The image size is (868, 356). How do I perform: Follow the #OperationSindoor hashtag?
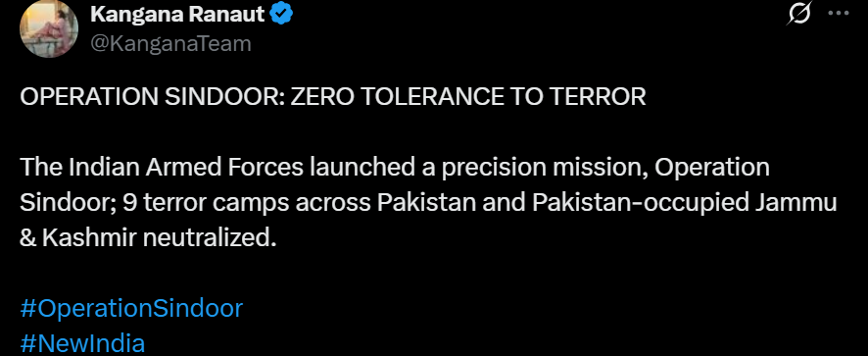131,309
